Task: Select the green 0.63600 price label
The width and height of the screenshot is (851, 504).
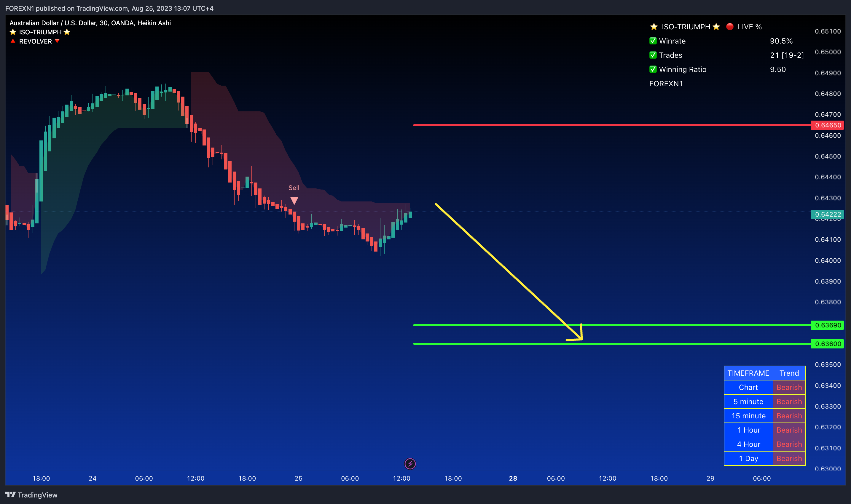Action: pos(828,344)
